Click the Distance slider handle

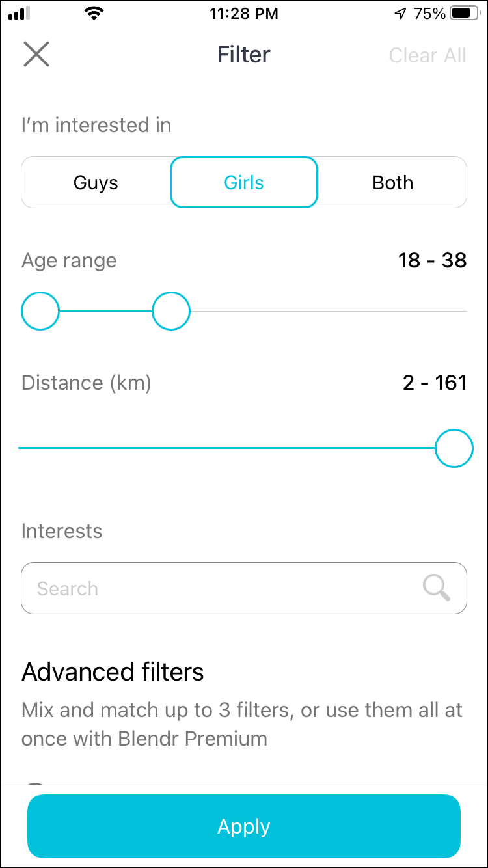[x=454, y=448]
